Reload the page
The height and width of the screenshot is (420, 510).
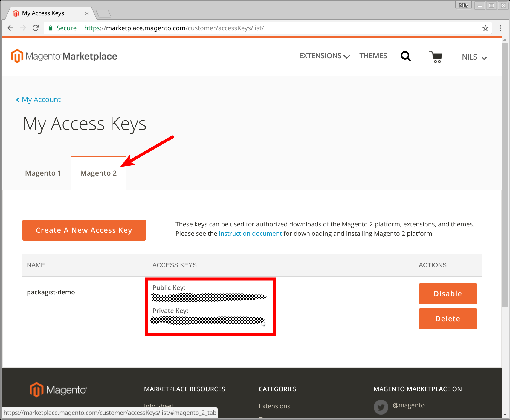coord(36,28)
